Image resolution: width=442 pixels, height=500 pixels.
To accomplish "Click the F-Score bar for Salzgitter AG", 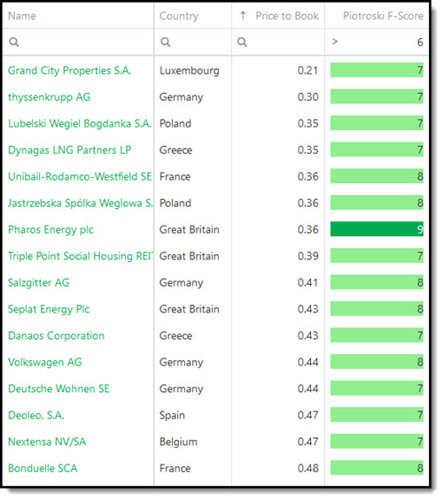I will point(377,282).
